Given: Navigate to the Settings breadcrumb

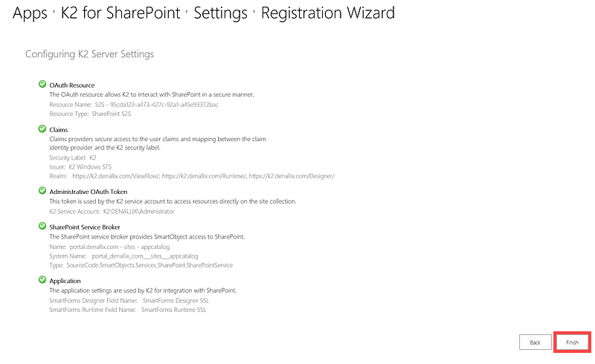Looking at the screenshot, I should pyautogui.click(x=221, y=13).
